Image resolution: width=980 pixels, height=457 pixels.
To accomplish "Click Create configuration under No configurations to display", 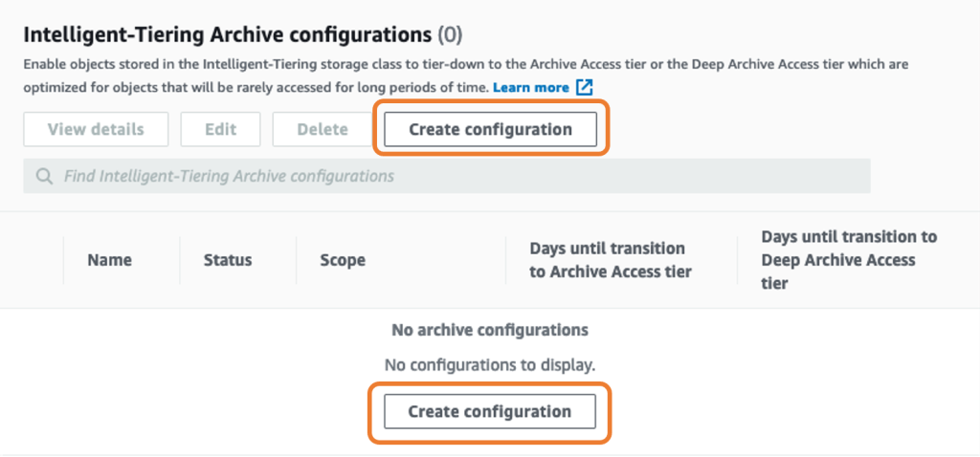I will tap(490, 411).
